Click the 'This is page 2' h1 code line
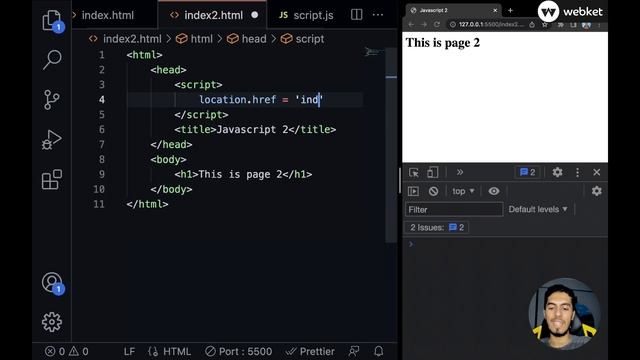The height and width of the screenshot is (360, 640). pos(243,175)
